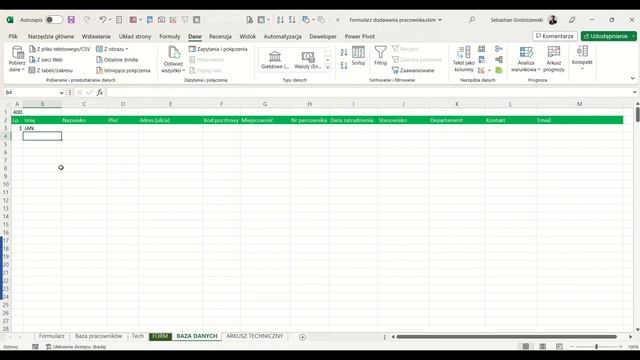Image resolution: width=640 pixels, height=360 pixels.
Task: Open the Name Box dropdown arrow
Action: [61, 93]
